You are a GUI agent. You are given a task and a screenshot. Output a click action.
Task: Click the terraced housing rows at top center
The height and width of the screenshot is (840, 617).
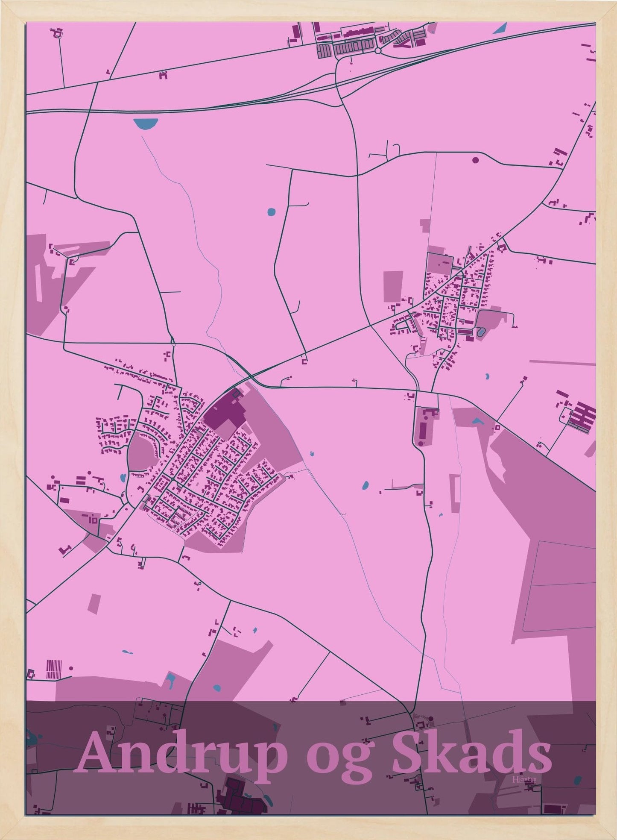pyautogui.click(x=346, y=49)
